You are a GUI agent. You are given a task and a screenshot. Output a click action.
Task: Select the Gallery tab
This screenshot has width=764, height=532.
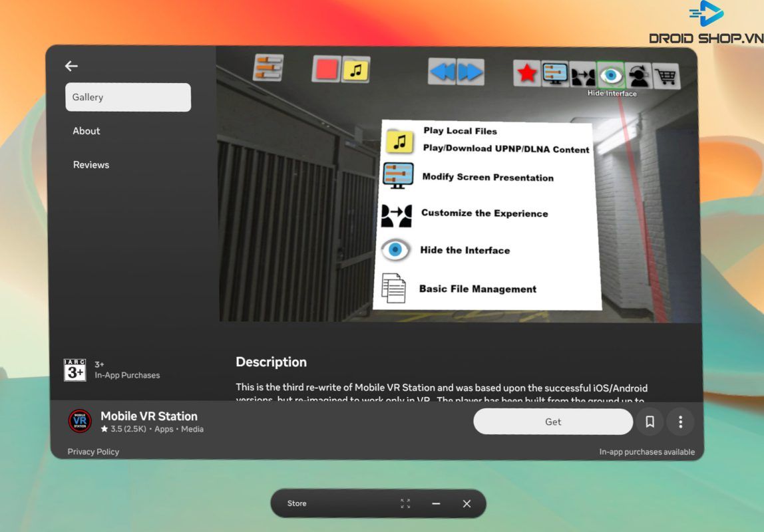tap(128, 97)
